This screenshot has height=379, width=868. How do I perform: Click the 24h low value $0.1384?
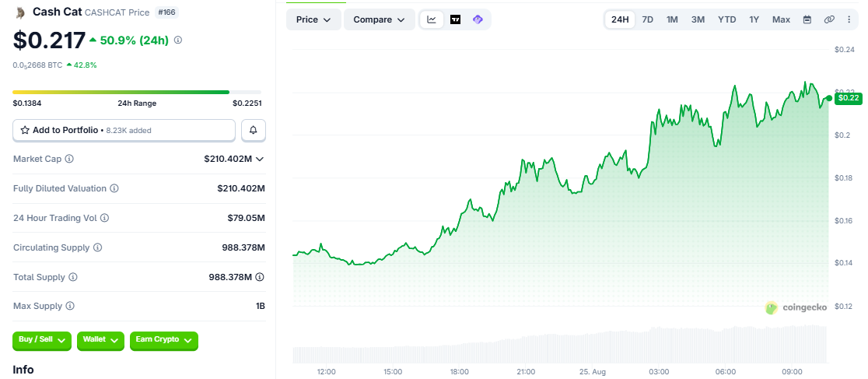click(27, 103)
